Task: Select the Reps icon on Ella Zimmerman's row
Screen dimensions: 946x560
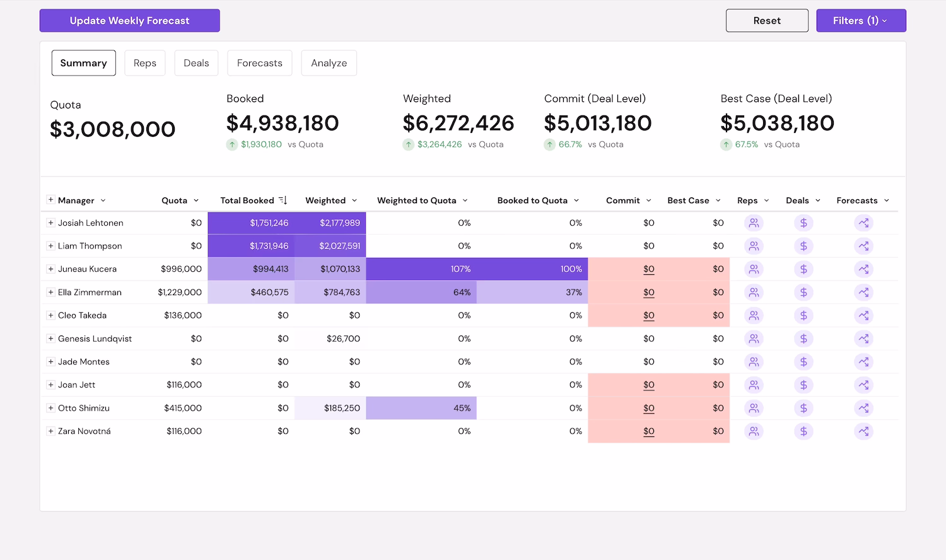Action: click(x=754, y=292)
